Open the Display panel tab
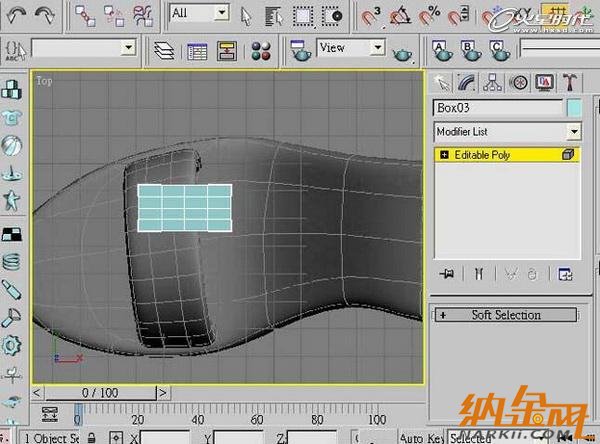600x444 pixels. click(x=544, y=82)
